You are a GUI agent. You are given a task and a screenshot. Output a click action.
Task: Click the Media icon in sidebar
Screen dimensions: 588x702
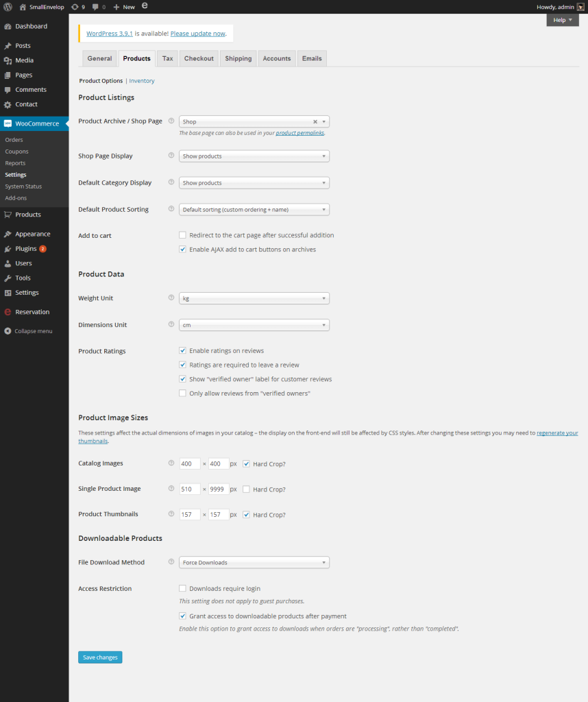pos(8,60)
